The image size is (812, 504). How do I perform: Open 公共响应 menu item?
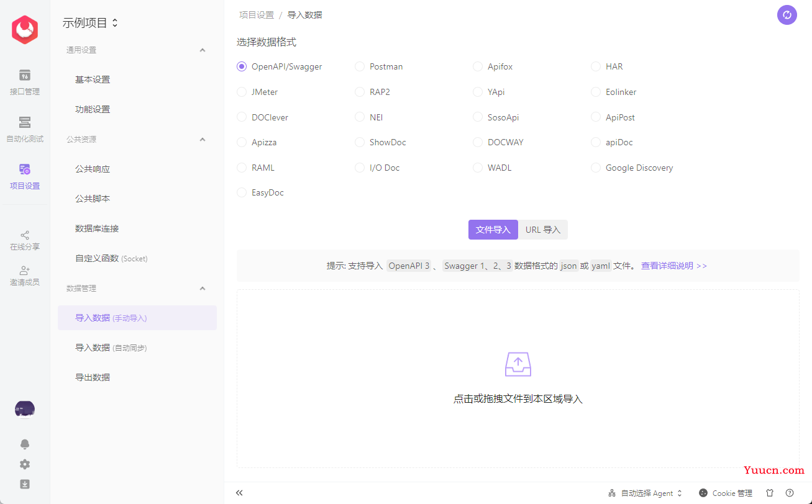[x=137, y=169]
